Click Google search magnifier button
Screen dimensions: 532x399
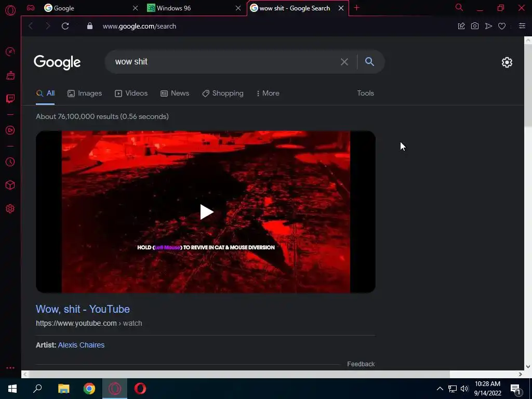pyautogui.click(x=369, y=61)
